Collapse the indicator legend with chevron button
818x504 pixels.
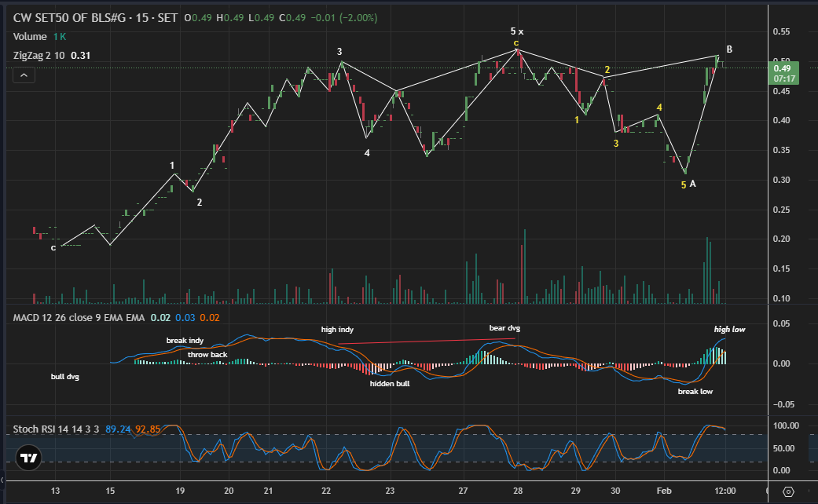(x=24, y=75)
